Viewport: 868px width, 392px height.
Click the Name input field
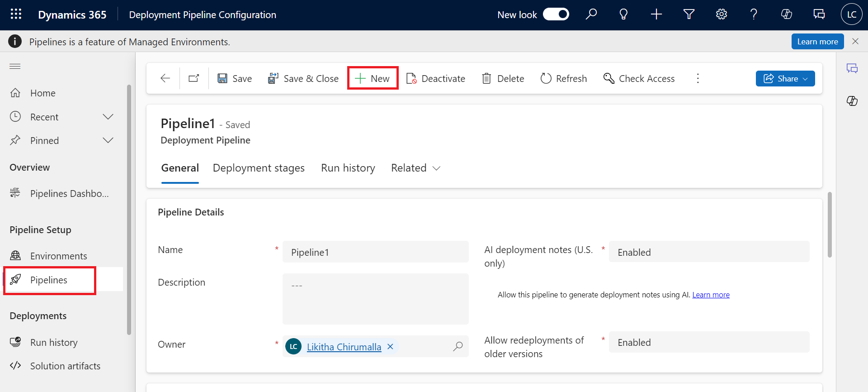click(375, 252)
